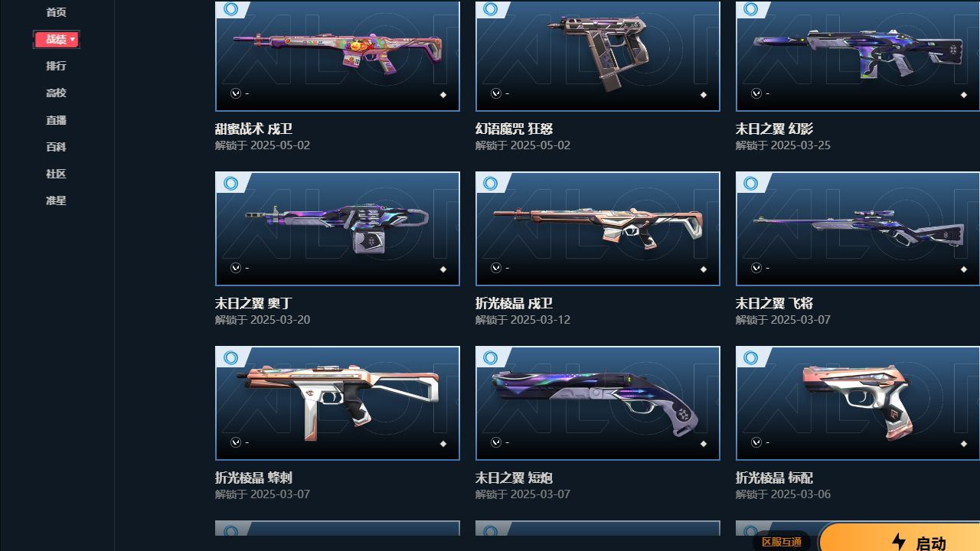This screenshot has height=551, width=980.
Task: Open the 社区 sidebar item
Action: click(x=56, y=174)
